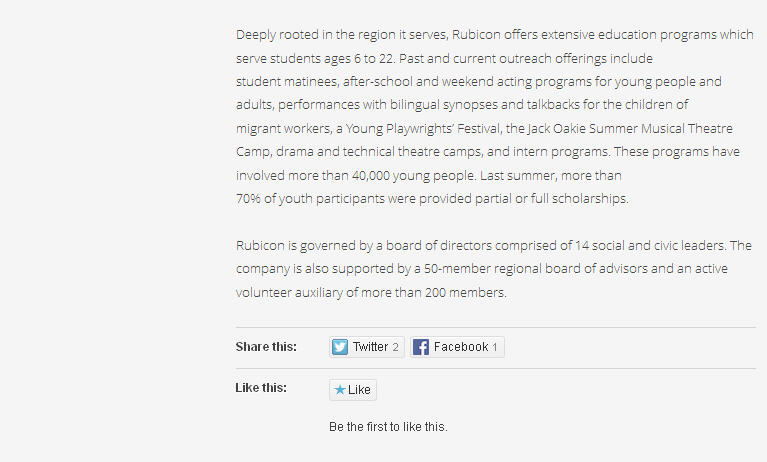Share this post via the Twitter button label

[x=370, y=347]
